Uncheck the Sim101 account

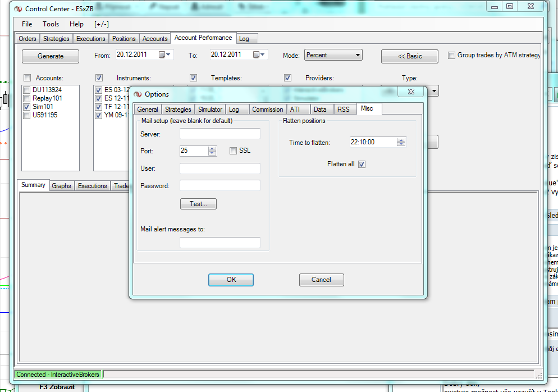tap(26, 107)
